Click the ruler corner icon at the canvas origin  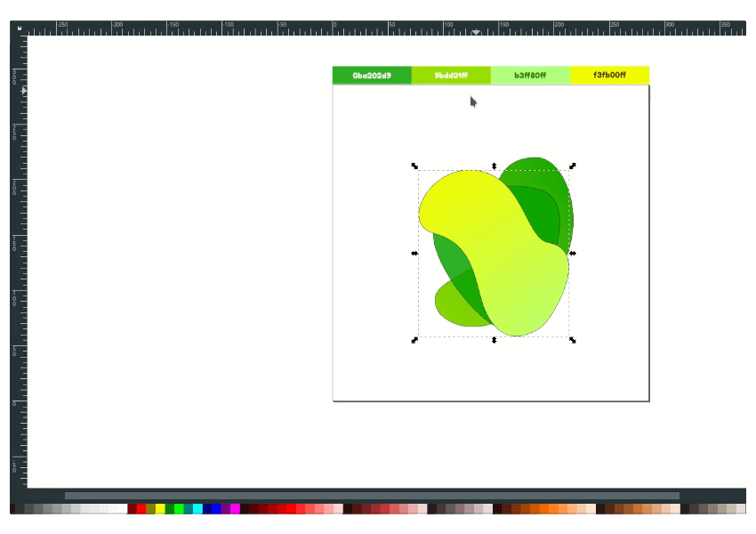pos(20,28)
